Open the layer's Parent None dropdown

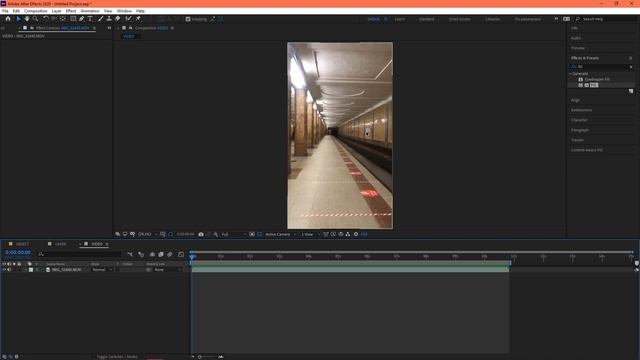(x=167, y=270)
